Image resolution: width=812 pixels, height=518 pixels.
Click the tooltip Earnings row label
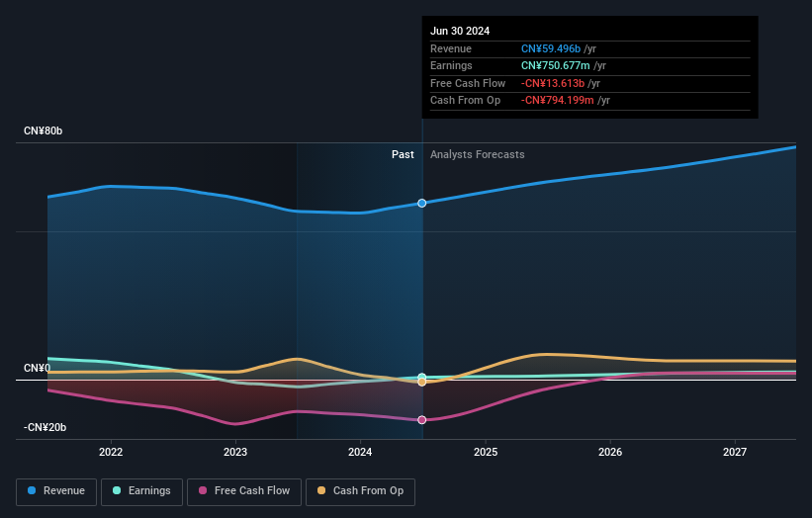452,65
